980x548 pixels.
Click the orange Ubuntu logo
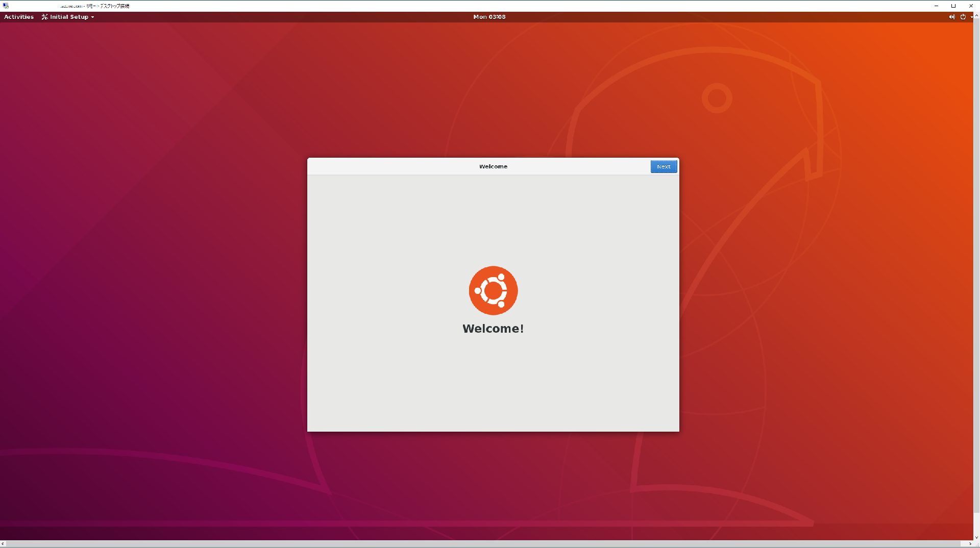(493, 290)
